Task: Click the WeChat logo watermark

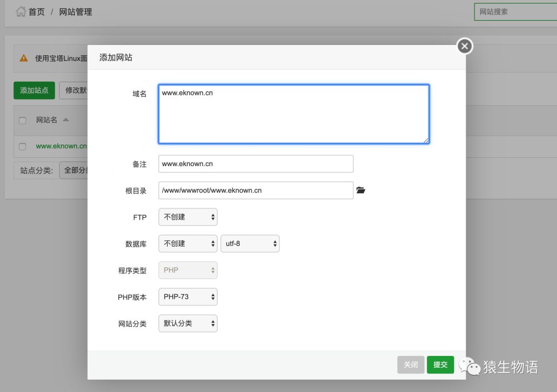Action: (x=470, y=366)
